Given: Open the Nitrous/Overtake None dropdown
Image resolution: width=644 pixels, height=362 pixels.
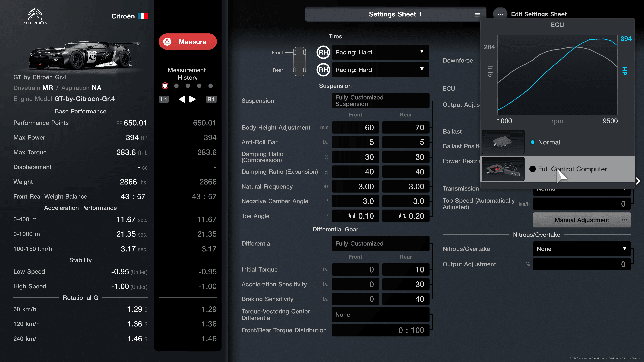Looking at the screenshot, I should (581, 249).
